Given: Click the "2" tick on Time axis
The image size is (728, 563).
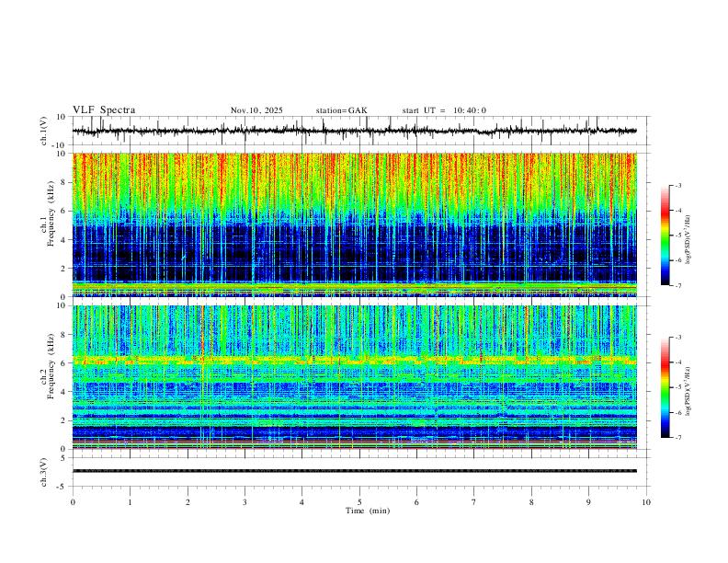Looking at the screenshot, I should coord(188,502).
